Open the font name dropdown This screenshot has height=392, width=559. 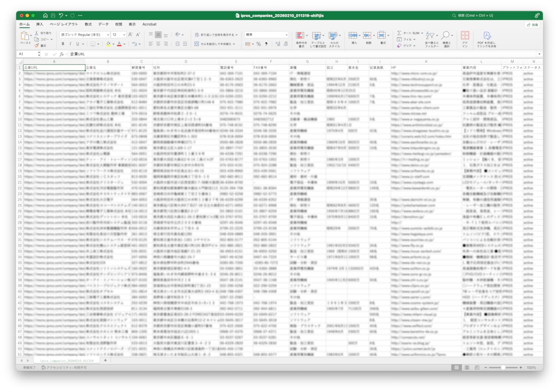tap(108, 35)
